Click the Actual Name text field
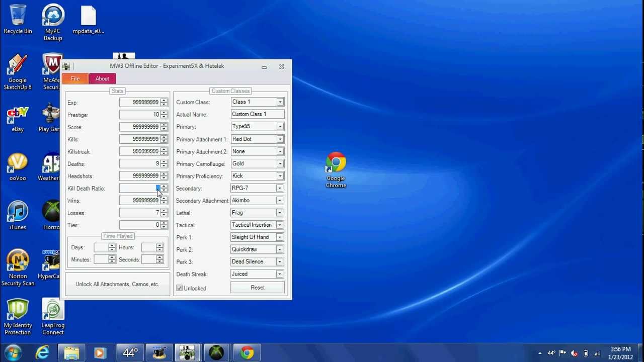 [258, 114]
